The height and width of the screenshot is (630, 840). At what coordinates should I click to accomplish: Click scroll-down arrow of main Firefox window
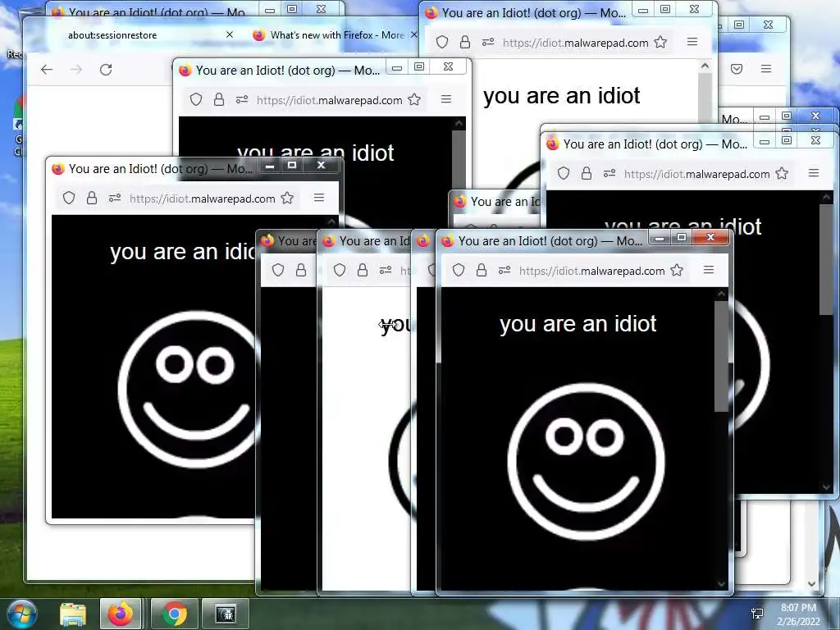click(x=812, y=584)
